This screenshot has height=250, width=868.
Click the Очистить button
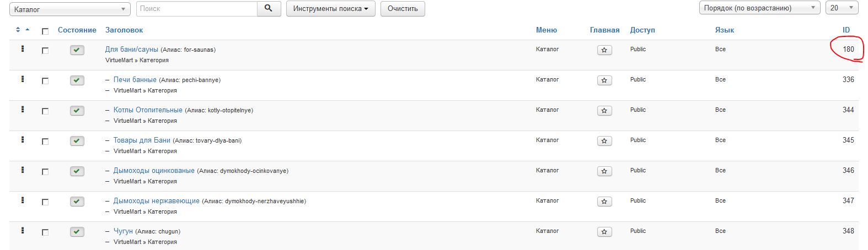[403, 9]
